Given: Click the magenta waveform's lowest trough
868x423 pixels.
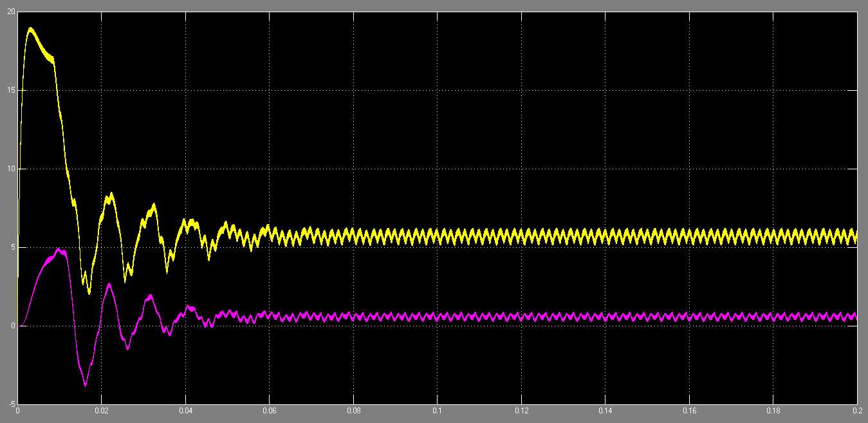Looking at the screenshot, I should tap(85, 385).
